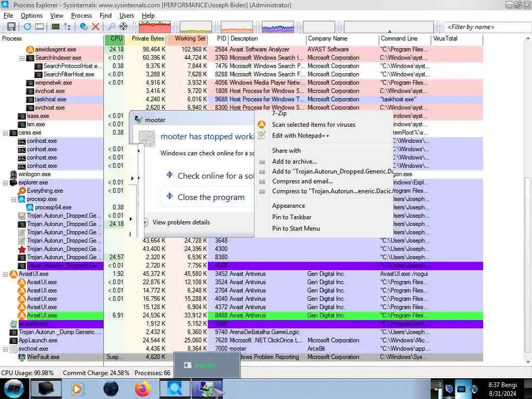
Task: Click the Show Process Tree toolbar icon
Action: point(67,27)
